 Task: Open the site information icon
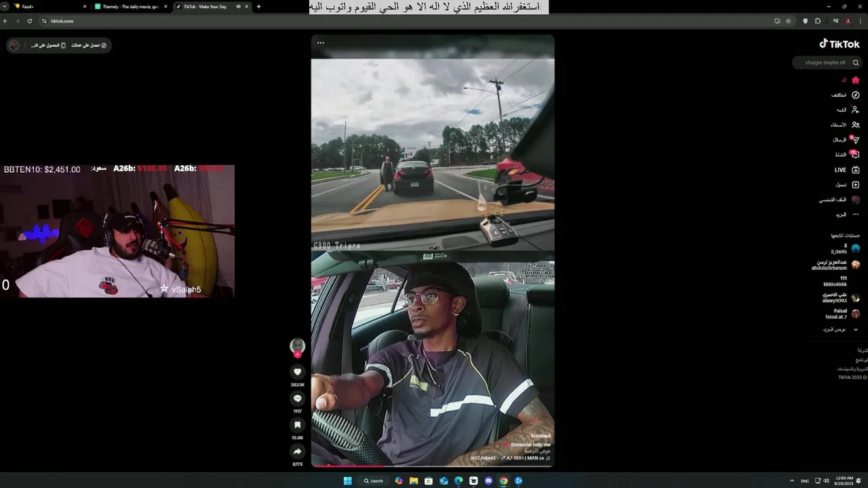click(x=44, y=21)
